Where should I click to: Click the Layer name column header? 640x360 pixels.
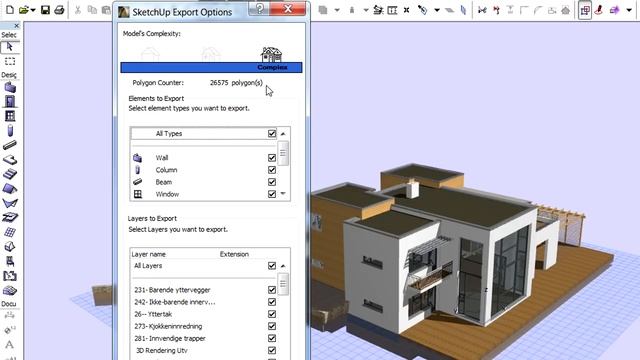149,254
